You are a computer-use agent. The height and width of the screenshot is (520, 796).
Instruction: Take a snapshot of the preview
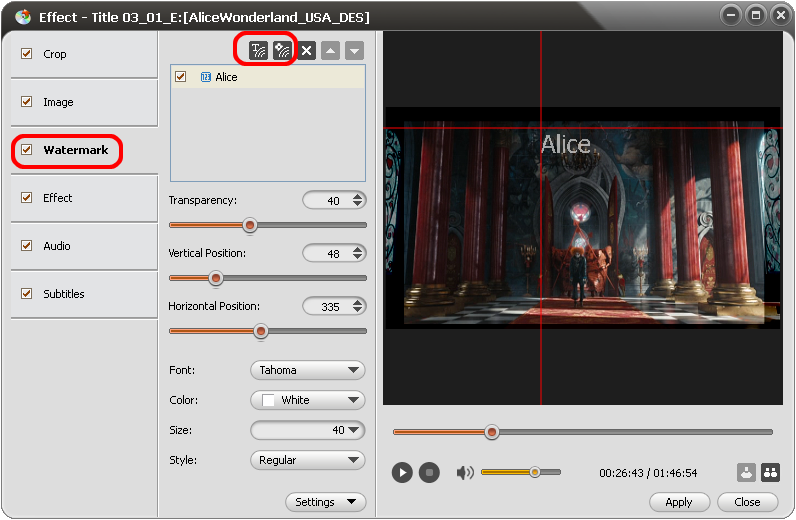tap(746, 473)
